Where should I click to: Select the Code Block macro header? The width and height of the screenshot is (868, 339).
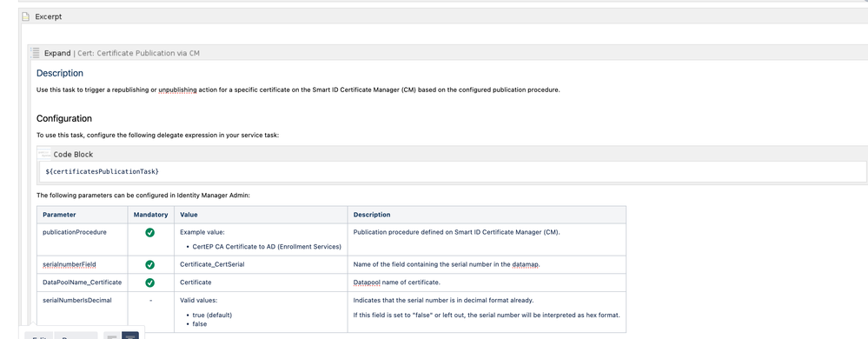(452, 155)
